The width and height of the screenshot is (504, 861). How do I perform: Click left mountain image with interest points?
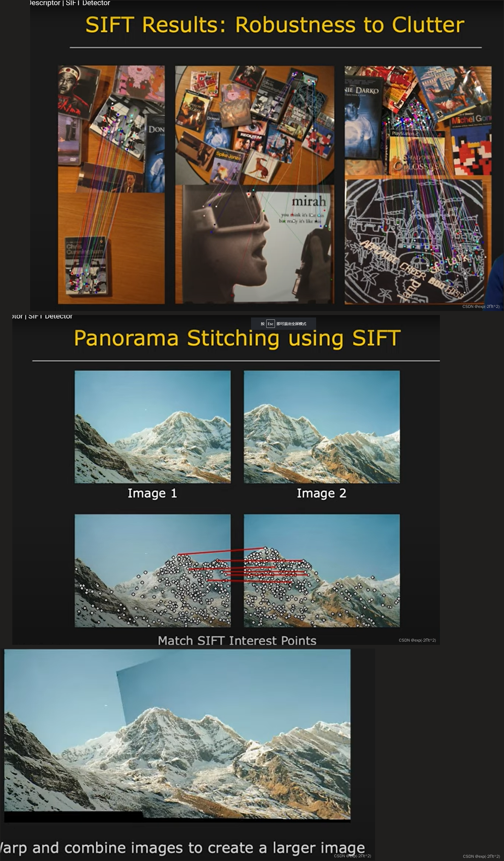click(153, 571)
